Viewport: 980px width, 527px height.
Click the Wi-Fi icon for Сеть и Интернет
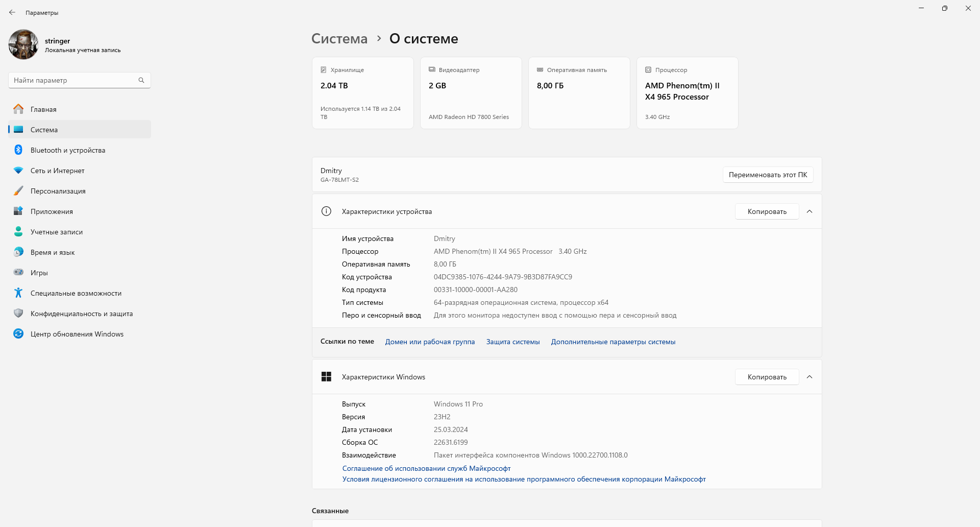(x=18, y=171)
